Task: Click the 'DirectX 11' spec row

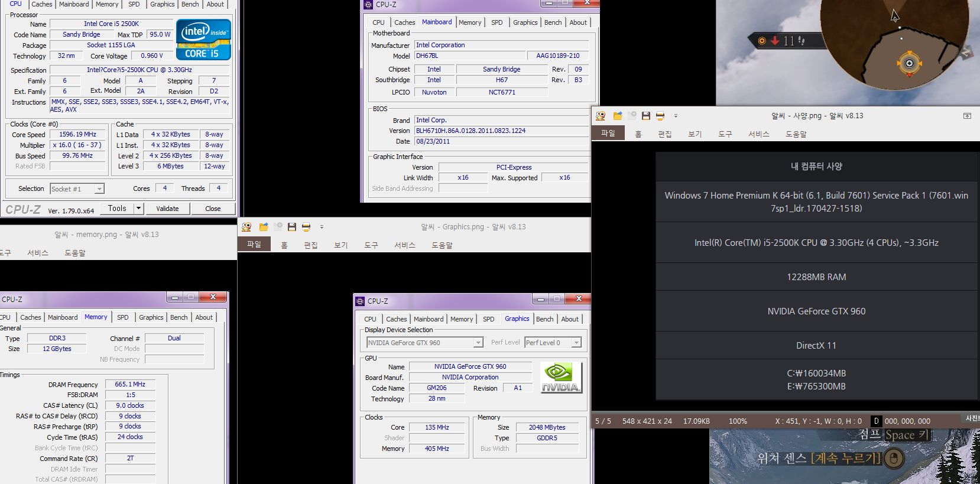Action: point(816,346)
